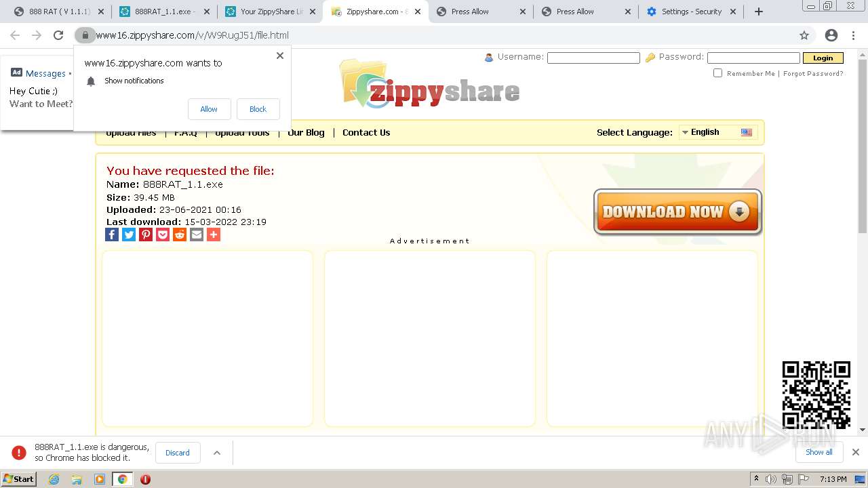This screenshot has height=488, width=868.
Task: Open the volume control in system tray
Action: coord(771,479)
